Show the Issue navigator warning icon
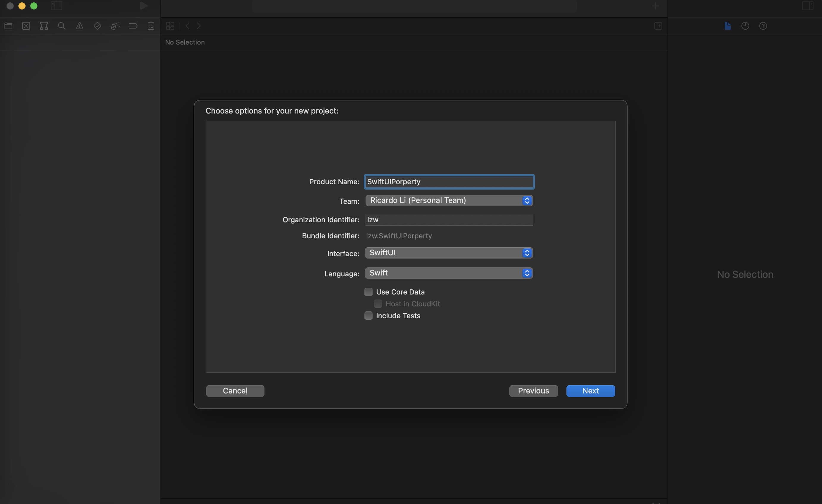 click(x=79, y=26)
